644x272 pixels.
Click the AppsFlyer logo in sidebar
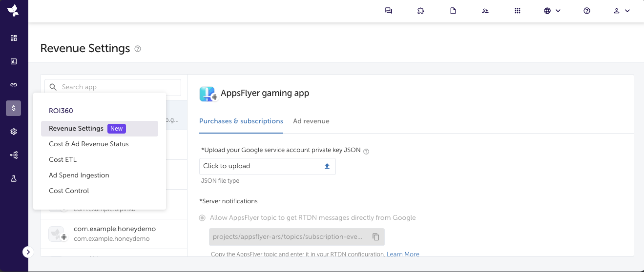(x=14, y=11)
